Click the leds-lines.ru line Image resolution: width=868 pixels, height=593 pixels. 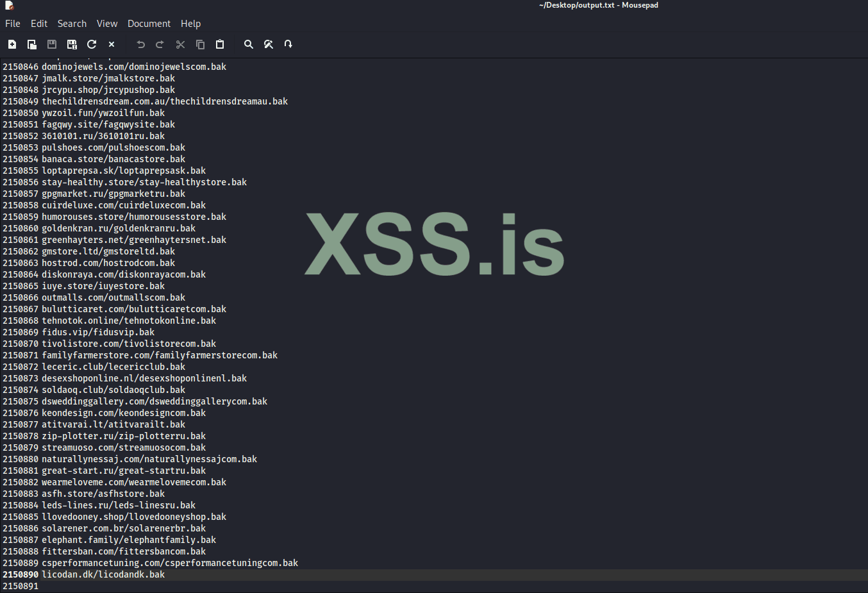point(119,505)
